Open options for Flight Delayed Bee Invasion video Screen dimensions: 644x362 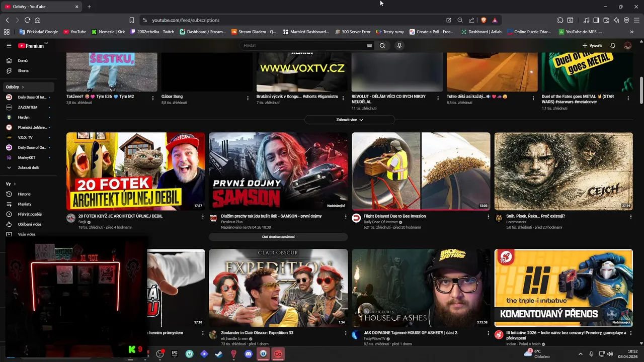pyautogui.click(x=488, y=217)
